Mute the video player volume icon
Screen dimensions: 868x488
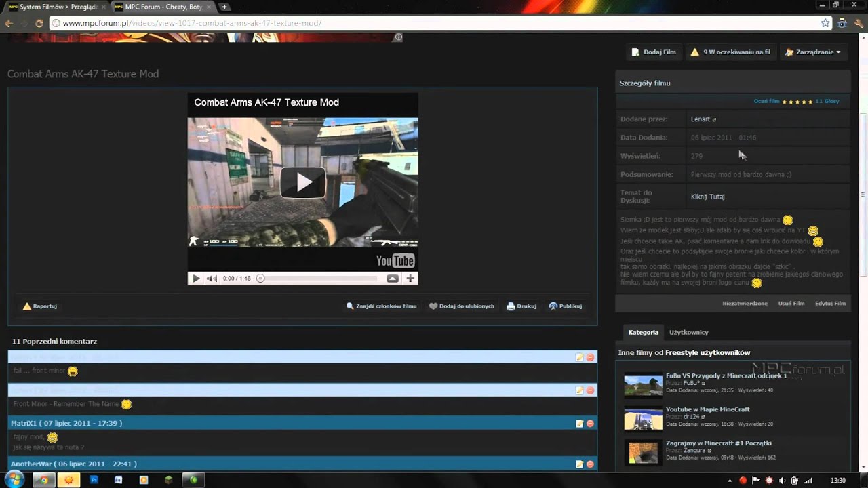[212, 279]
